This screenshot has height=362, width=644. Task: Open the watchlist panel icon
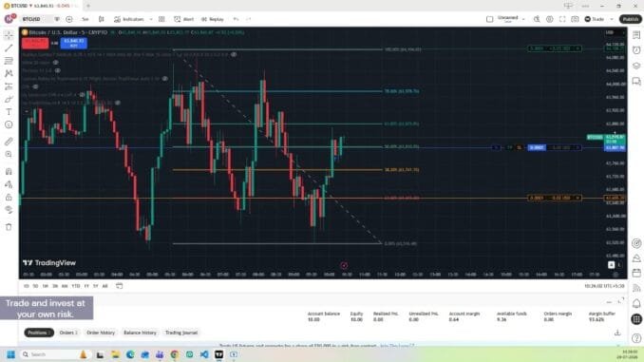(636, 35)
